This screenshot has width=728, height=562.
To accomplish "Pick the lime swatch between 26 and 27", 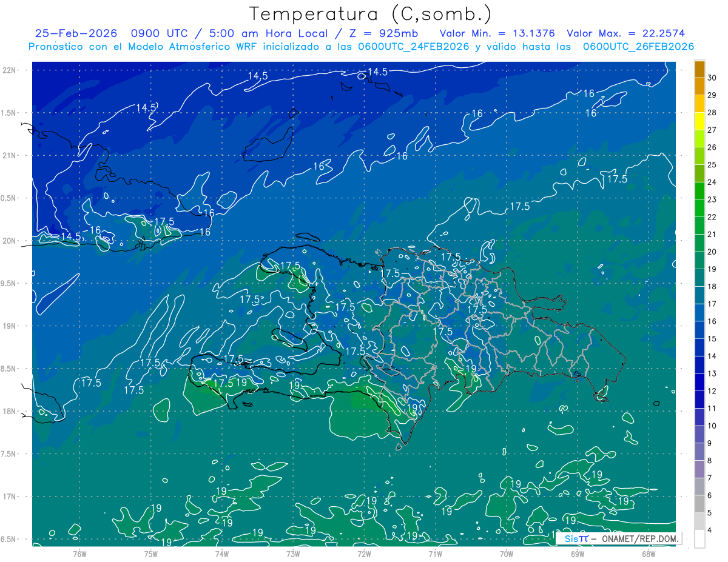I will (699, 138).
